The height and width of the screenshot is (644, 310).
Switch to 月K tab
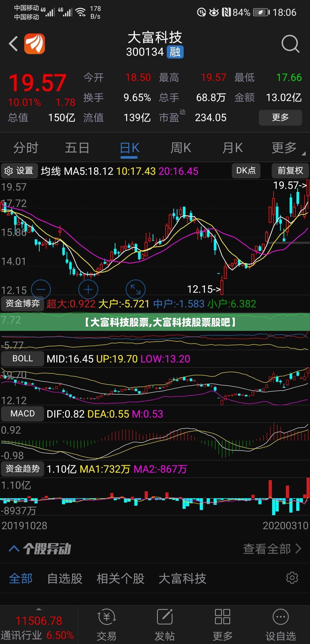(232, 148)
